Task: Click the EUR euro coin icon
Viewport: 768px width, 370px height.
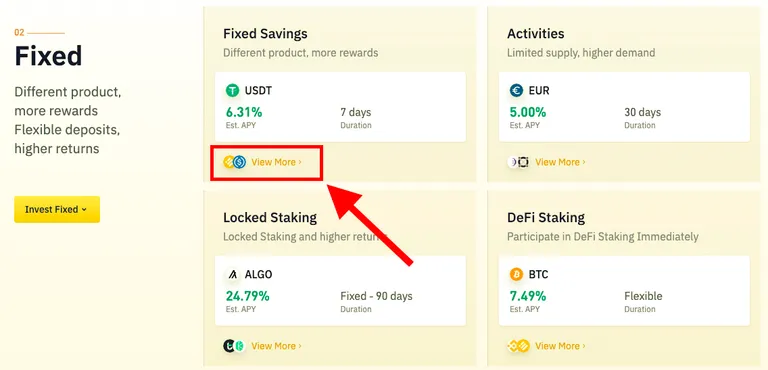Action: [516, 91]
